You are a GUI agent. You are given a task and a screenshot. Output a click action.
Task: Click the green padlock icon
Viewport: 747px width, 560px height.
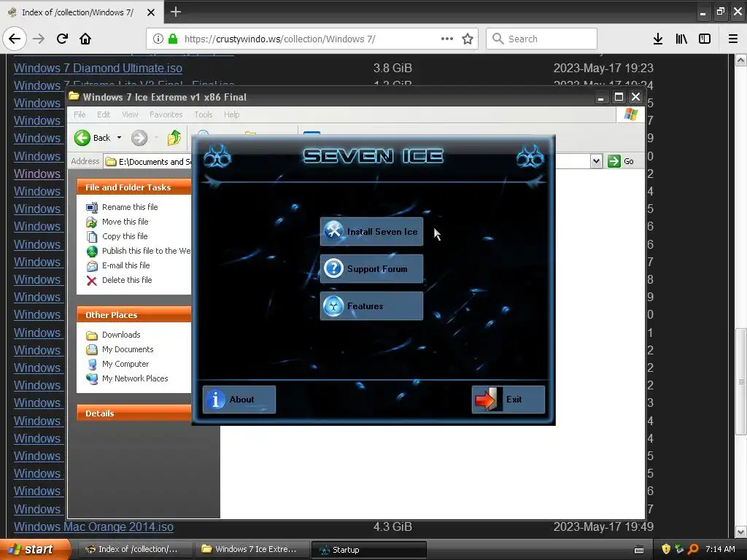click(173, 39)
